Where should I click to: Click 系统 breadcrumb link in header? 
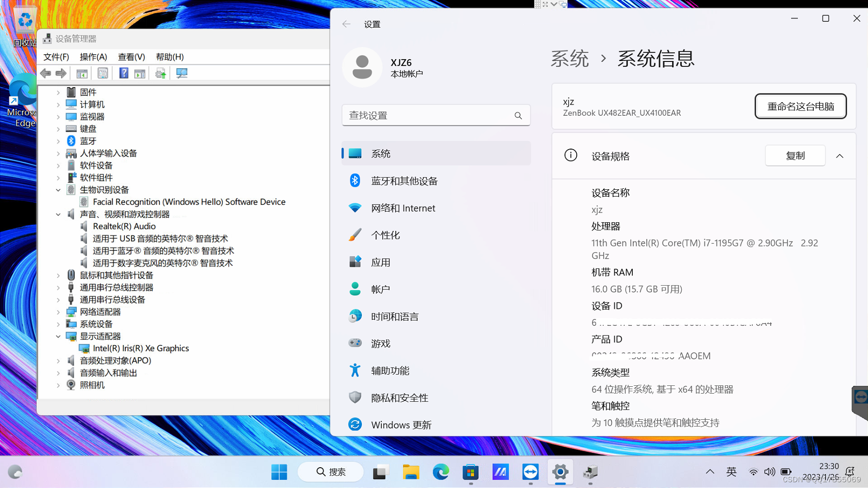569,59
